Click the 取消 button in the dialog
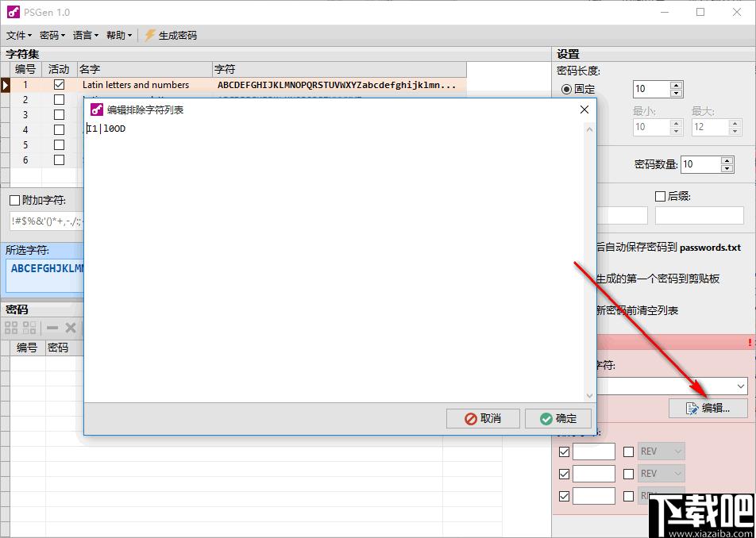 click(483, 418)
